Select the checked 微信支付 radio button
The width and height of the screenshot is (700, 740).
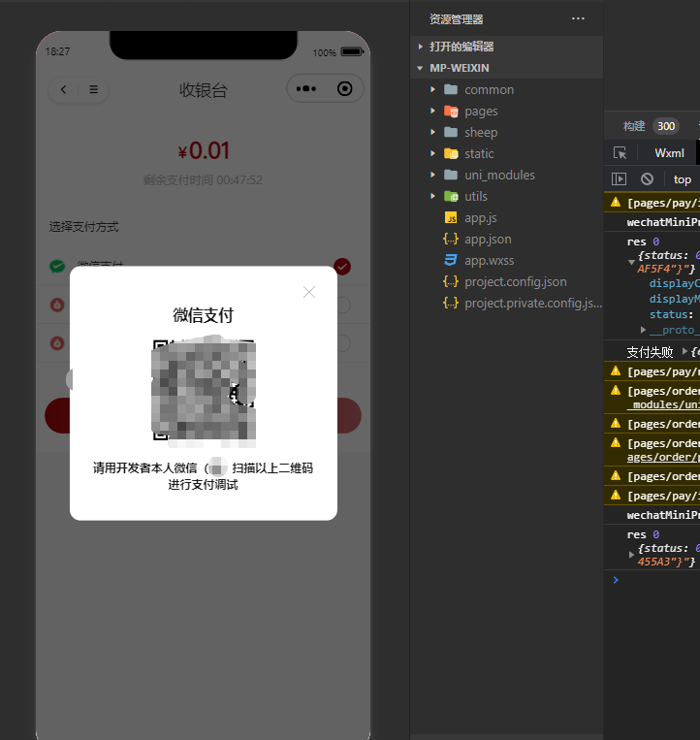[x=342, y=267]
